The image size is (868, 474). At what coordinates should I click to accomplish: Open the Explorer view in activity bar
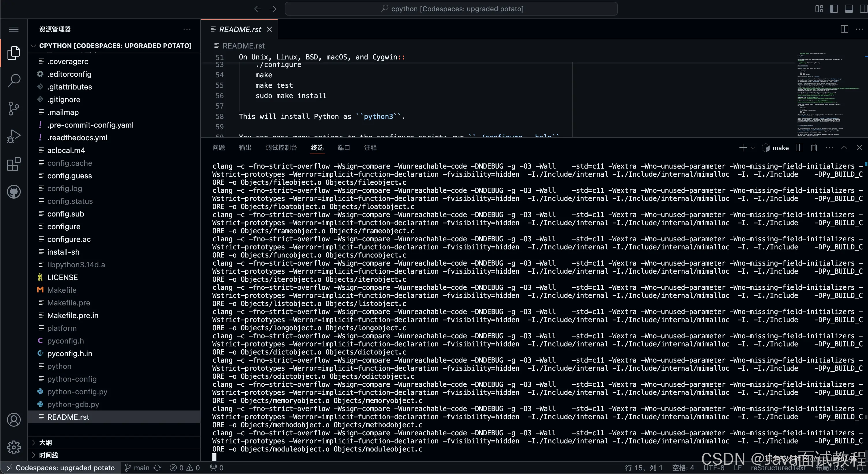(14, 53)
